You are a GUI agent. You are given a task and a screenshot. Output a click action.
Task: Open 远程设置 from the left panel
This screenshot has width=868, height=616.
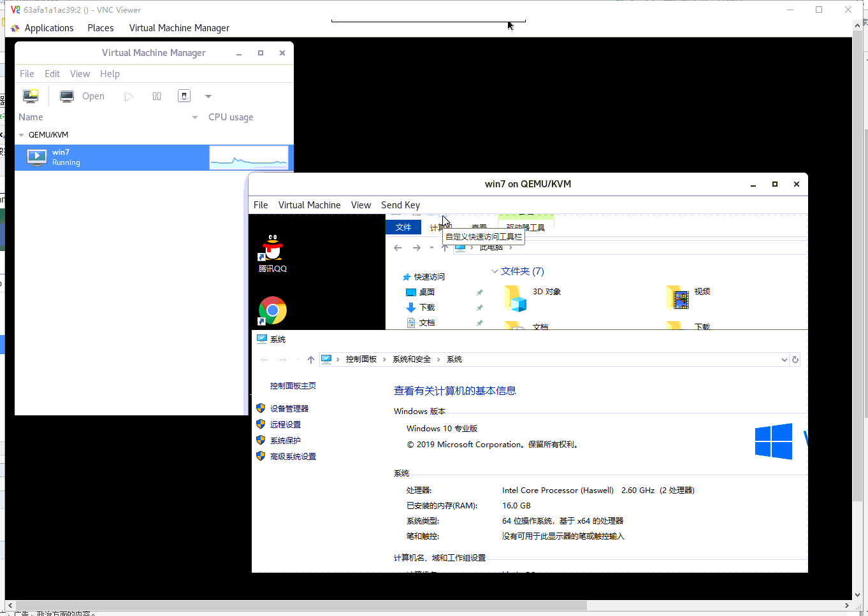point(286,425)
